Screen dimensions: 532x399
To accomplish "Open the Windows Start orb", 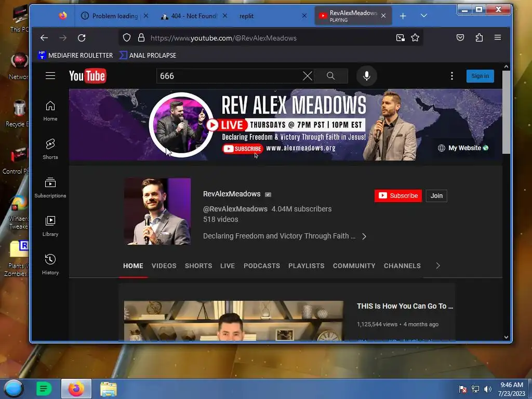I will point(14,389).
